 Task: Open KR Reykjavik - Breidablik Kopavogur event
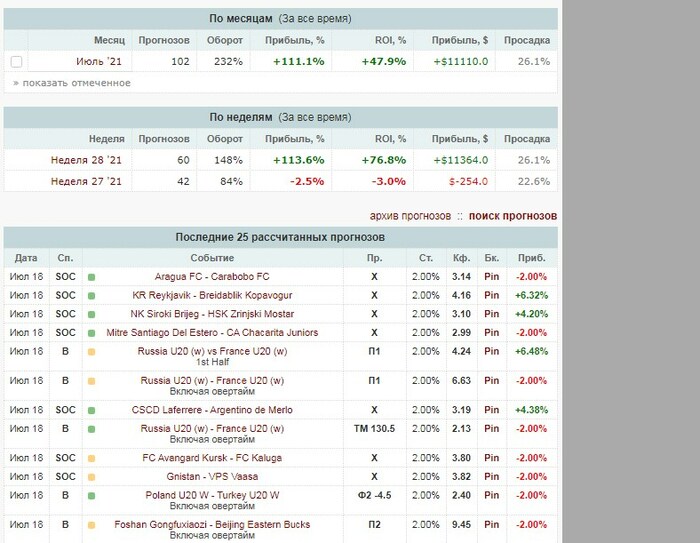pos(212,295)
